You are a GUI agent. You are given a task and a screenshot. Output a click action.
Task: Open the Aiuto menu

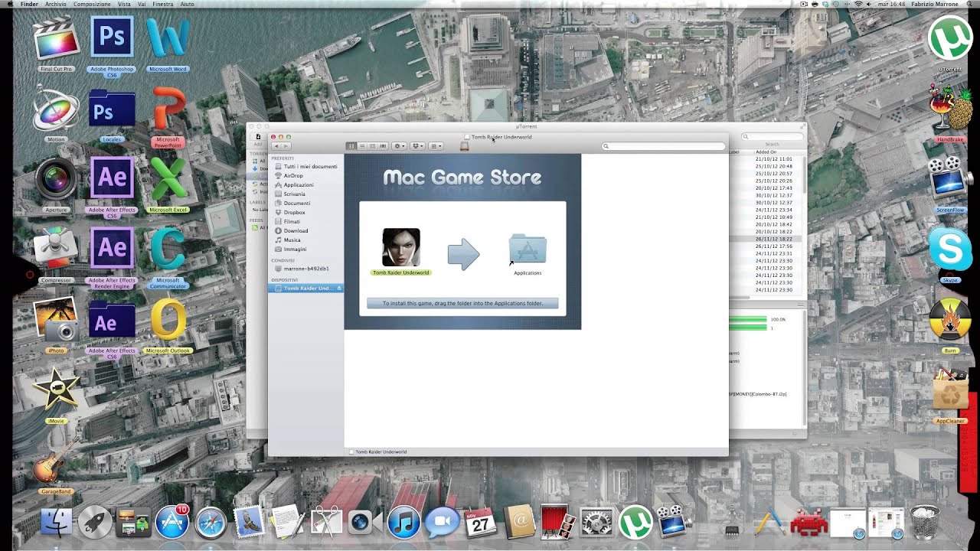187,4
